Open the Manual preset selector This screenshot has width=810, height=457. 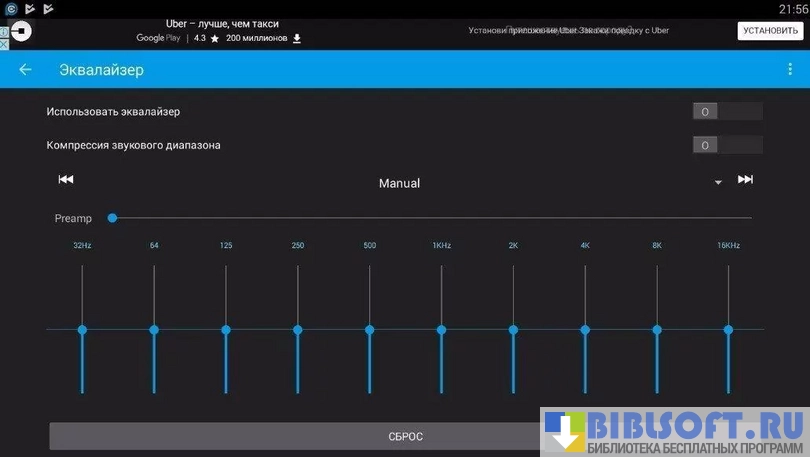[x=399, y=183]
